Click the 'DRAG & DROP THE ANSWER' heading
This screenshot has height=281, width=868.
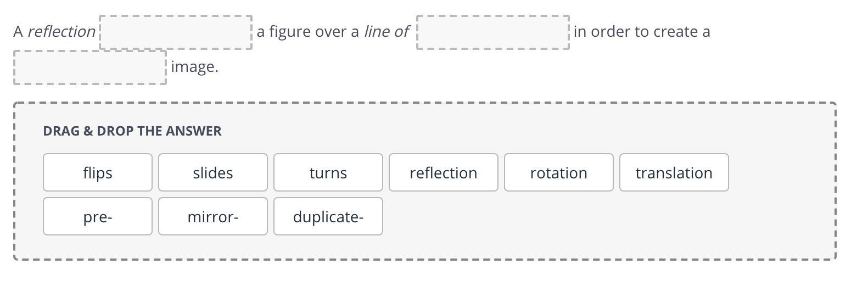[x=132, y=131]
